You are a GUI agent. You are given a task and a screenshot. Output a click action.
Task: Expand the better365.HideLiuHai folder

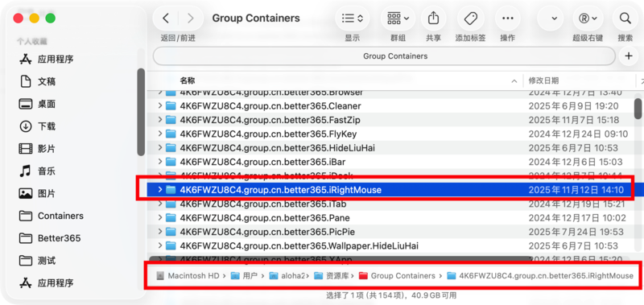[x=160, y=148]
